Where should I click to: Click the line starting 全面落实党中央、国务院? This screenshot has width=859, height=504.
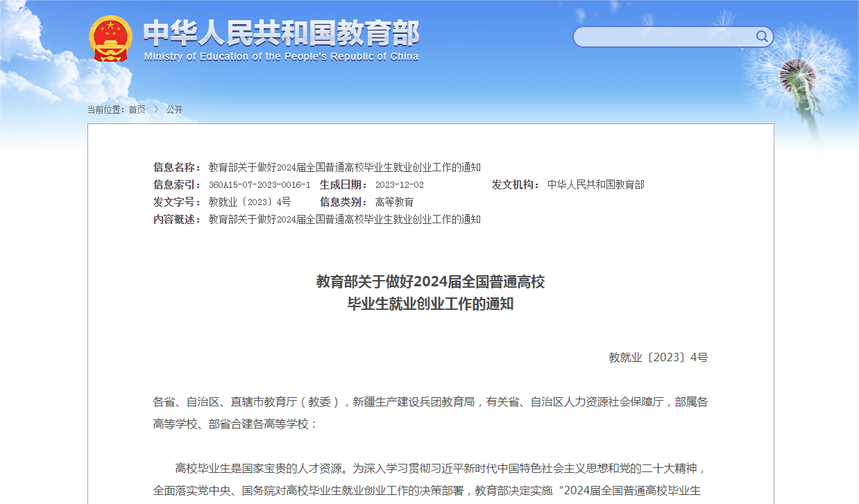click(x=427, y=490)
